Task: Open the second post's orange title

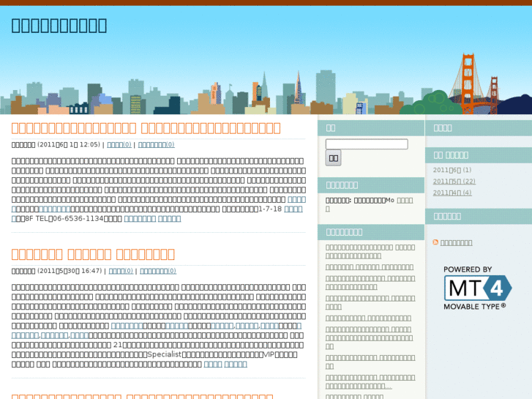Action: pyautogui.click(x=93, y=254)
